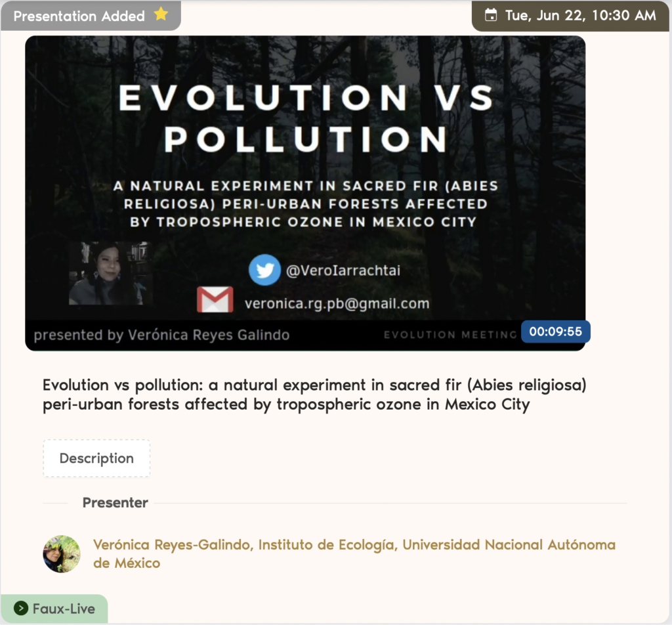Click the Presentation Added badge label
672x625 pixels.
pyautogui.click(x=79, y=16)
